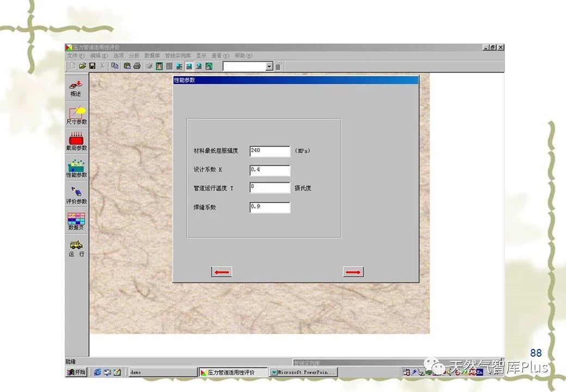The height and width of the screenshot is (392, 566).
Task: Open the 概述 (overview) sidebar icon
Action: pyautogui.click(x=76, y=88)
